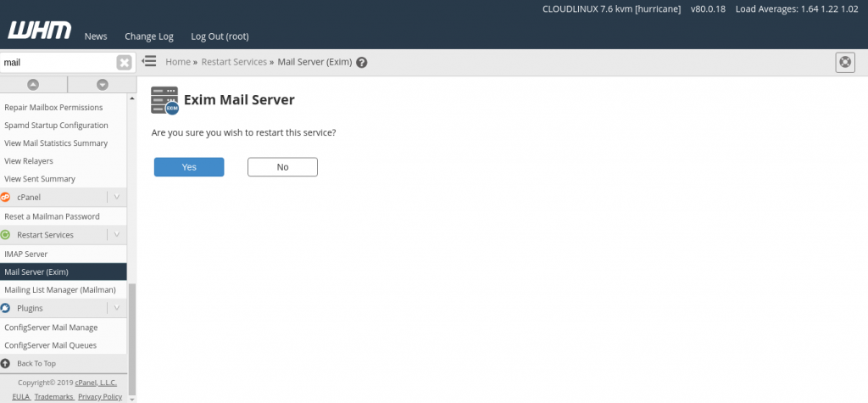Open View Mail Statistics Summary
Image resolution: width=868 pixels, height=403 pixels.
[x=56, y=143]
